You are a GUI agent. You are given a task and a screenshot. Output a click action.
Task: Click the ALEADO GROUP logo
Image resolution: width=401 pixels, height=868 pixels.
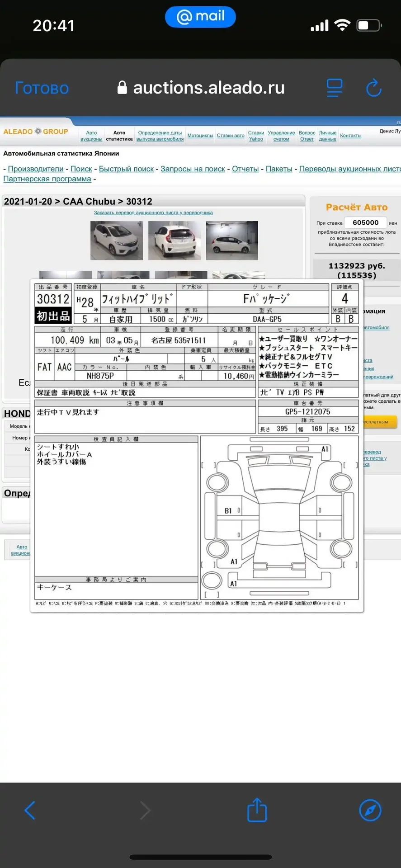click(36, 132)
